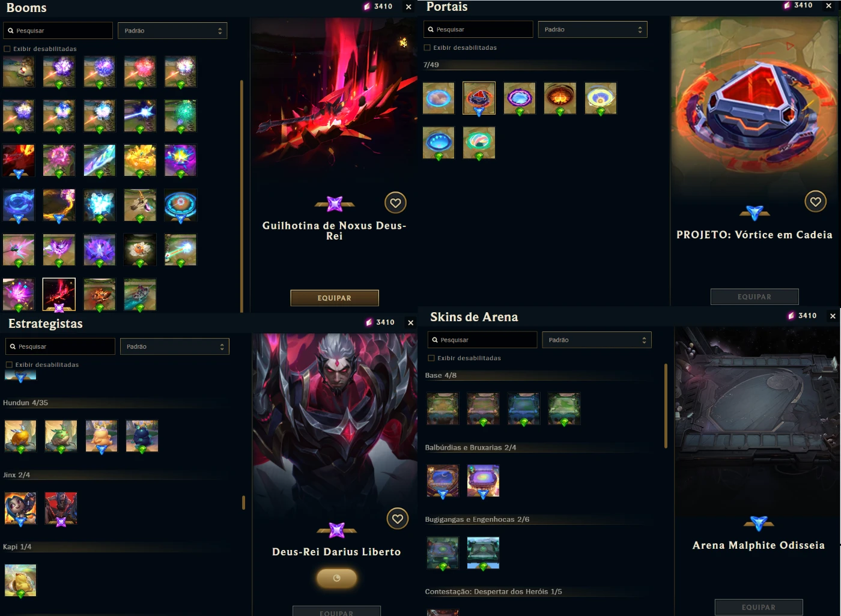Enable Exibir desabilitadas in Booms panel
Viewport: 841px width, 616px height.
[x=7, y=49]
